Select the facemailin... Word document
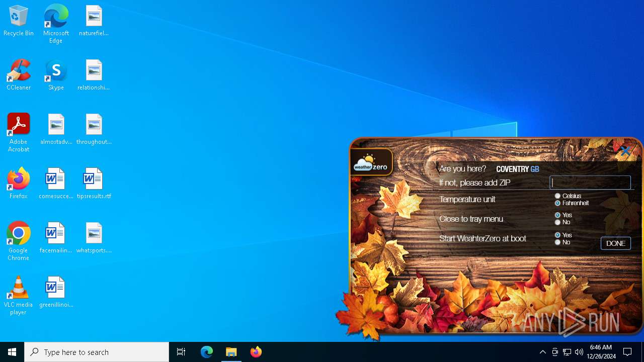 [x=56, y=238]
